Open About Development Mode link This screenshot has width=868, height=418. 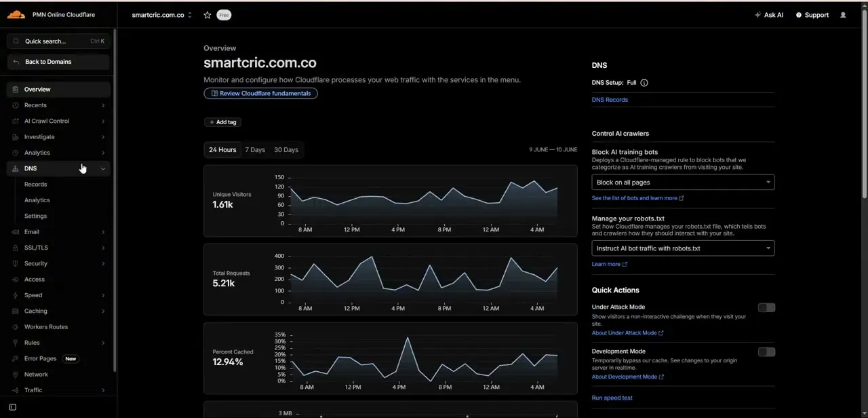pyautogui.click(x=627, y=377)
